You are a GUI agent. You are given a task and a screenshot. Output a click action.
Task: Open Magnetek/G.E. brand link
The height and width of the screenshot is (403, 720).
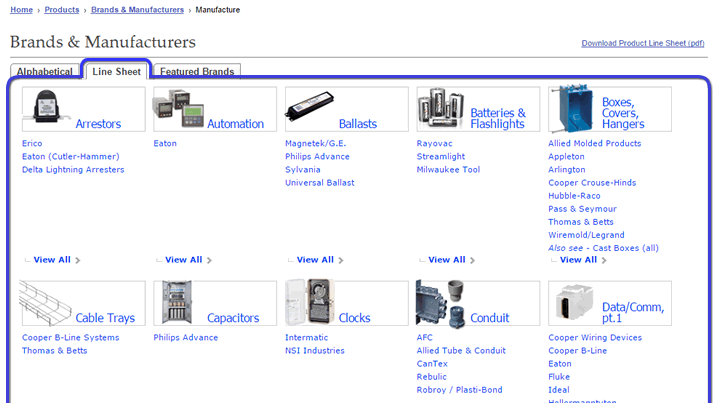coord(315,143)
